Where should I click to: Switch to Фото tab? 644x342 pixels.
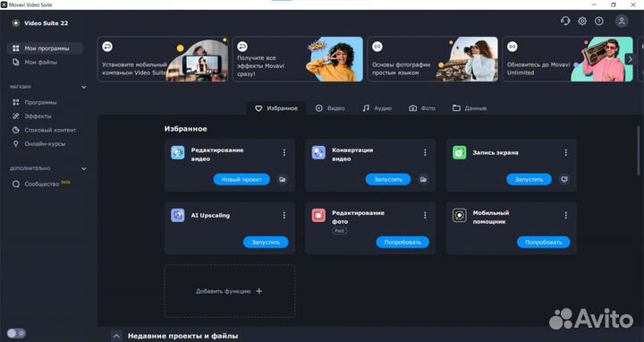(x=422, y=108)
